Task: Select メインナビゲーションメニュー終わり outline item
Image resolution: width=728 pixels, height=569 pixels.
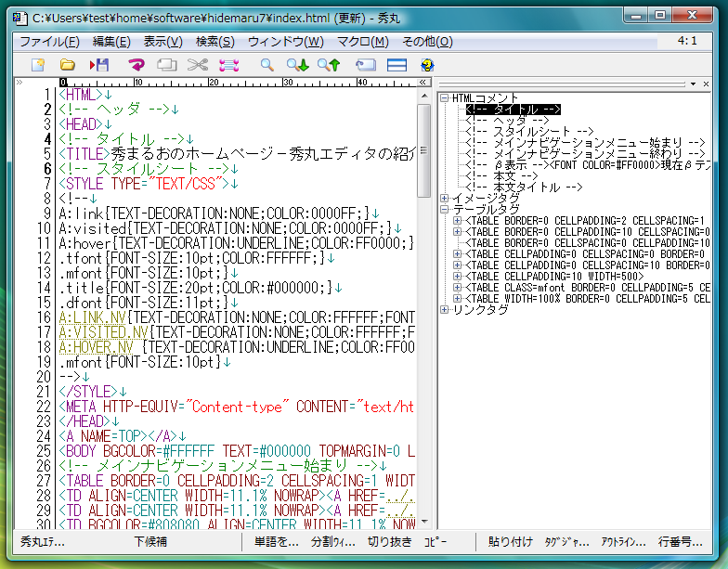Action: tap(585, 154)
